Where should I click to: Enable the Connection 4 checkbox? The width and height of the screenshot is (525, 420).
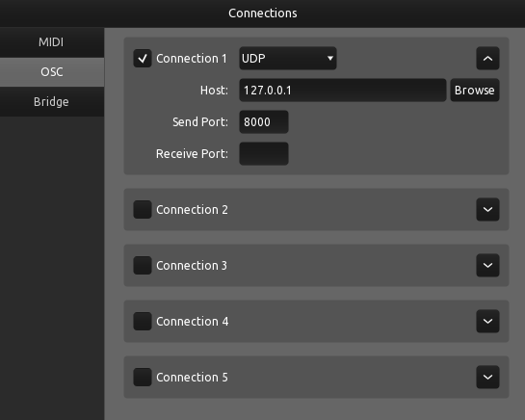143,321
